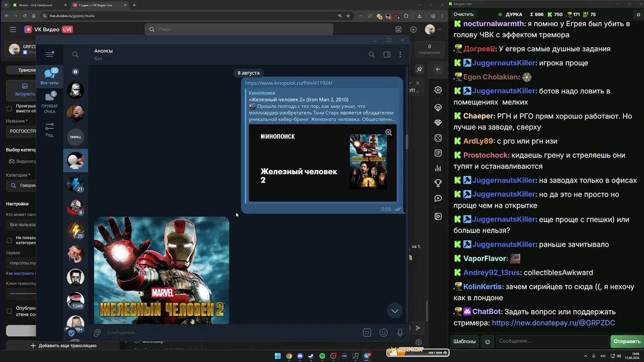Click the Очистить button in Merged Chat

(x=463, y=15)
